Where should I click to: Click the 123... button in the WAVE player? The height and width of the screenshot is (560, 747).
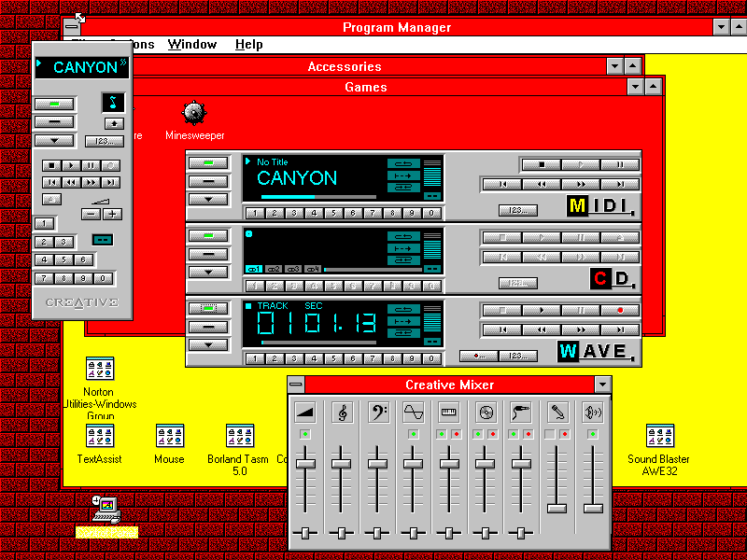pos(518,356)
